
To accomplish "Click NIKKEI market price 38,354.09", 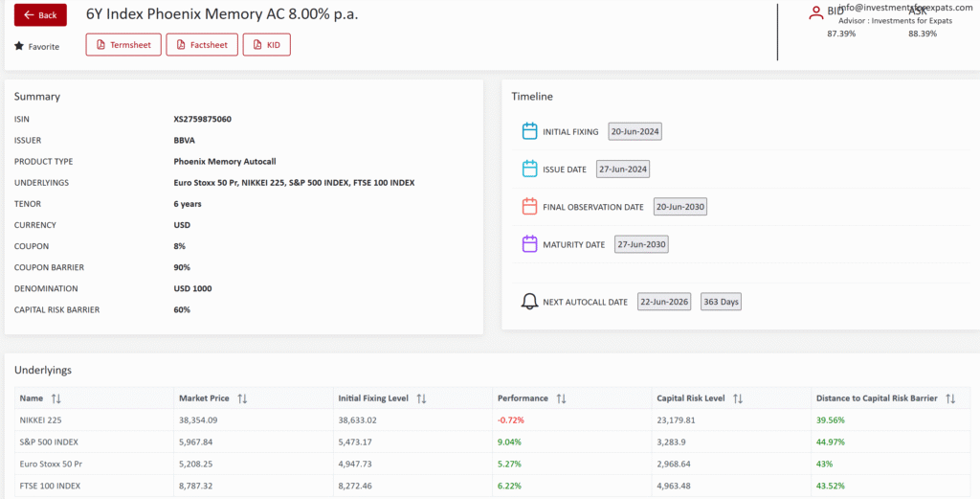I will coord(198,420).
